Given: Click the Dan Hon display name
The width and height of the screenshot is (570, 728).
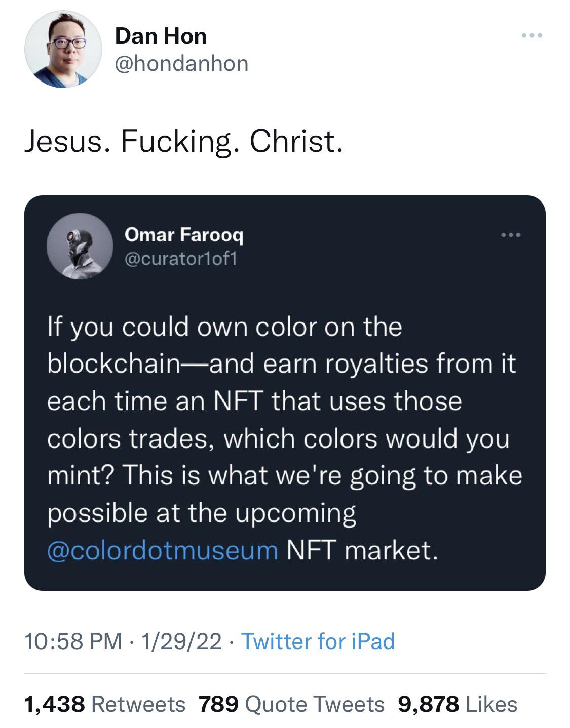Looking at the screenshot, I should [x=161, y=36].
